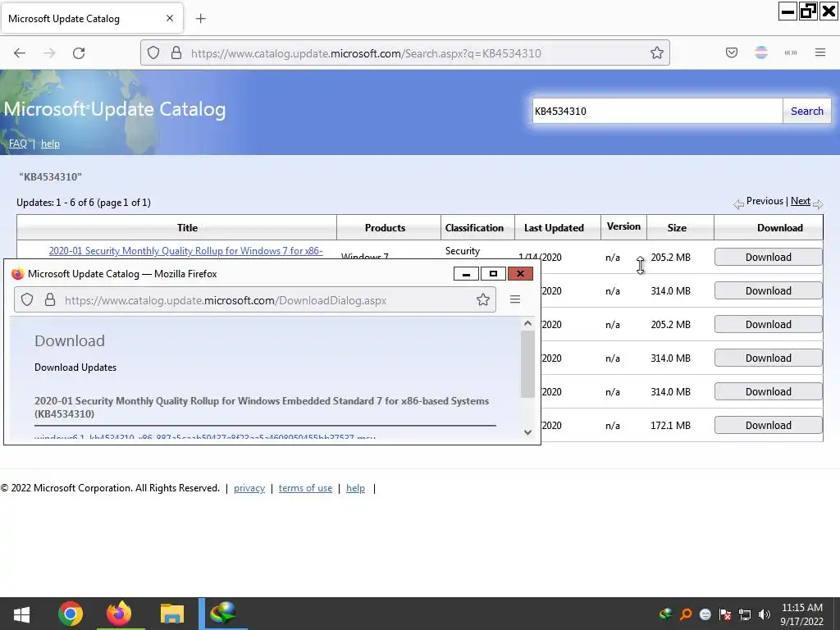Viewport: 840px width, 630px height.
Task: Select the Microsoft Update Catalog tab
Action: click(x=92, y=18)
